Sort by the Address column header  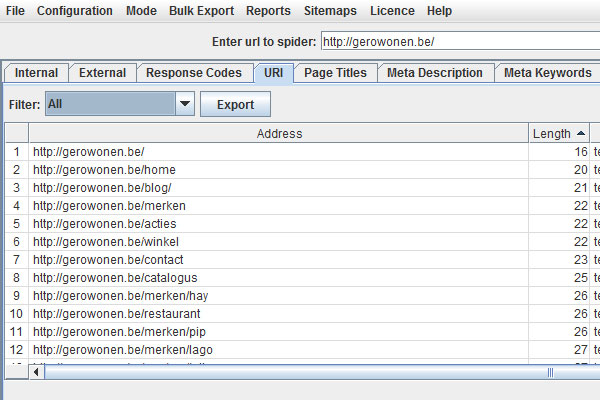(x=279, y=133)
